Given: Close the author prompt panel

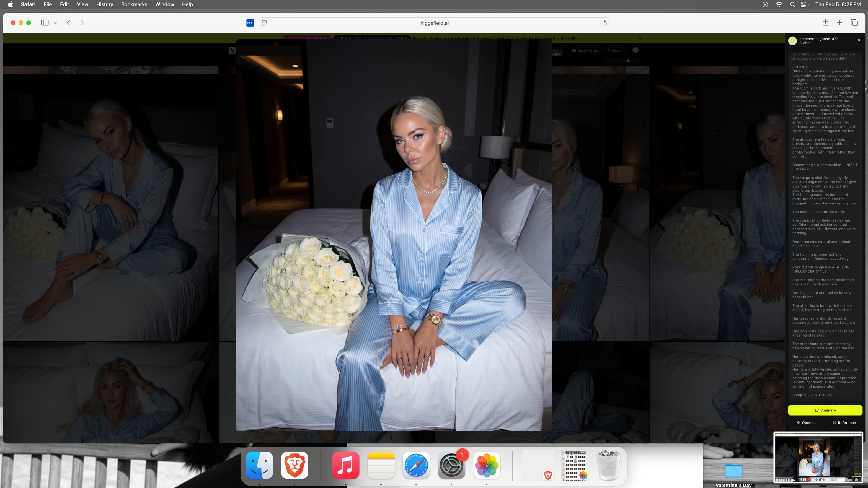Looking at the screenshot, I should [859, 40].
